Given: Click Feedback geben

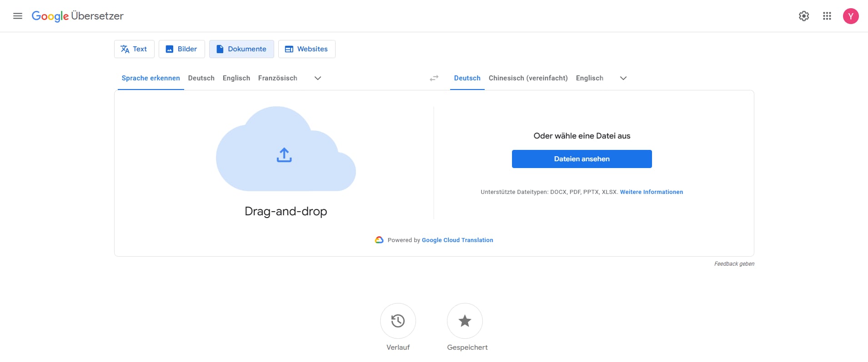Looking at the screenshot, I should [x=734, y=264].
